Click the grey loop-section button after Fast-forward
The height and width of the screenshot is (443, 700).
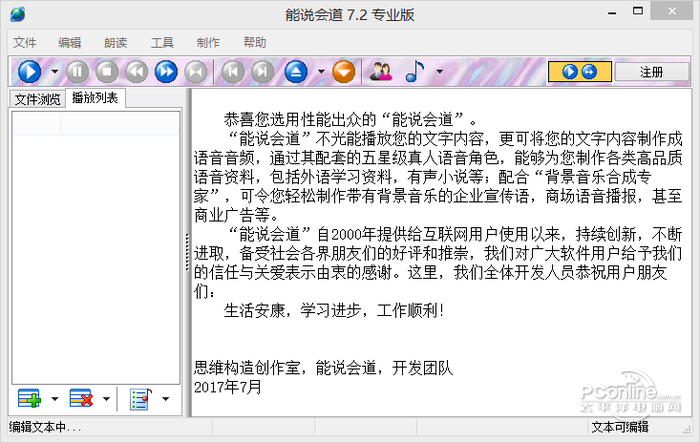[196, 71]
